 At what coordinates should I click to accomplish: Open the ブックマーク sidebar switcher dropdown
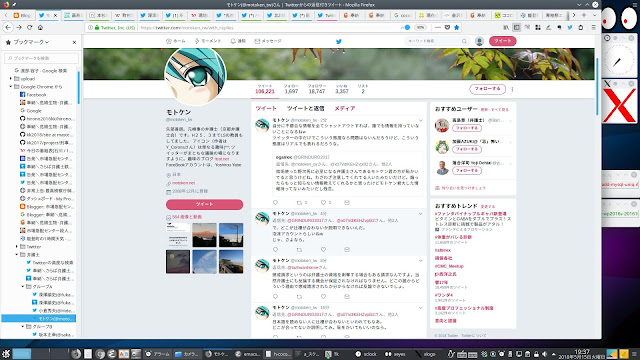(31, 42)
